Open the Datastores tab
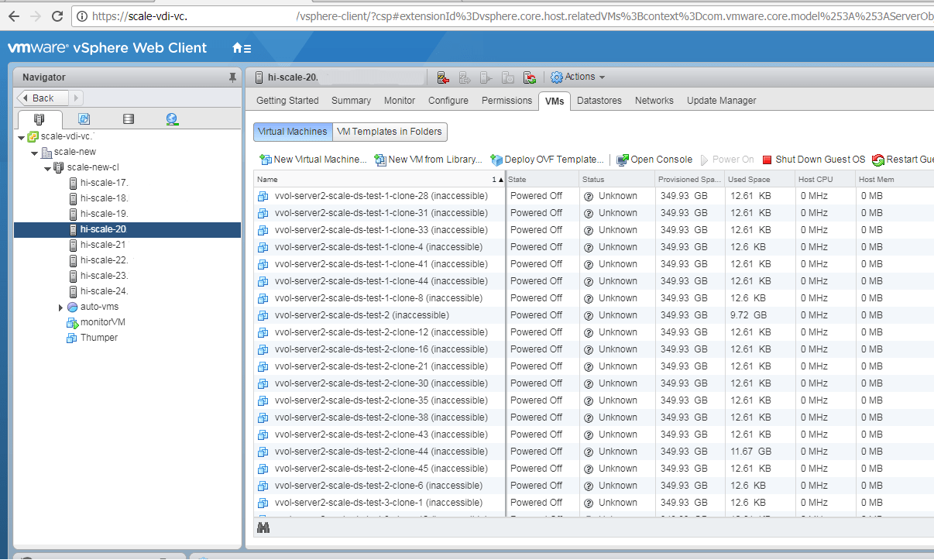 pyautogui.click(x=599, y=101)
